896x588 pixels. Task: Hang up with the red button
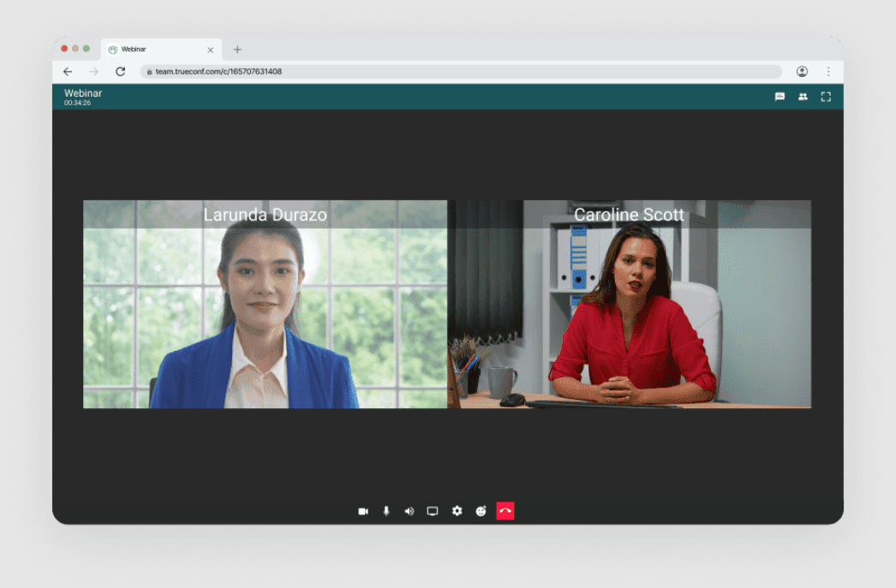coord(505,511)
